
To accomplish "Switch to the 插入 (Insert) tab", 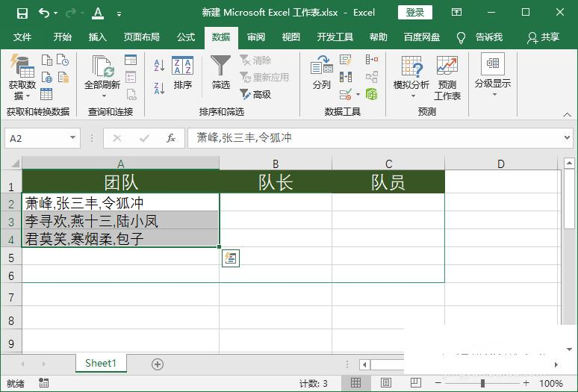I will [x=97, y=37].
